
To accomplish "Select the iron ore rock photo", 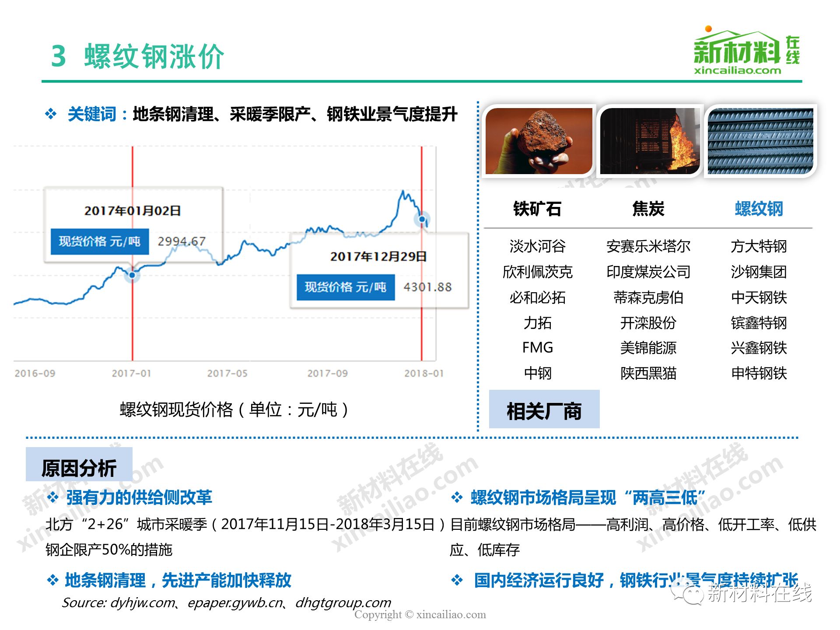I will pos(539,141).
